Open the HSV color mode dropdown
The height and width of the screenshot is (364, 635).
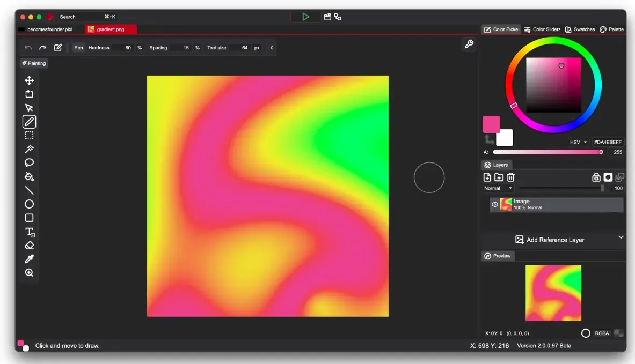pos(578,142)
